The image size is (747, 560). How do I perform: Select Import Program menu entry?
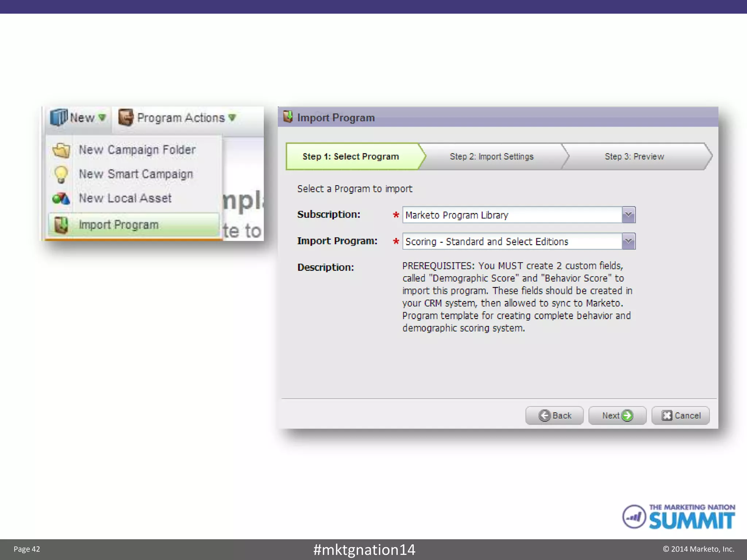[133, 225]
